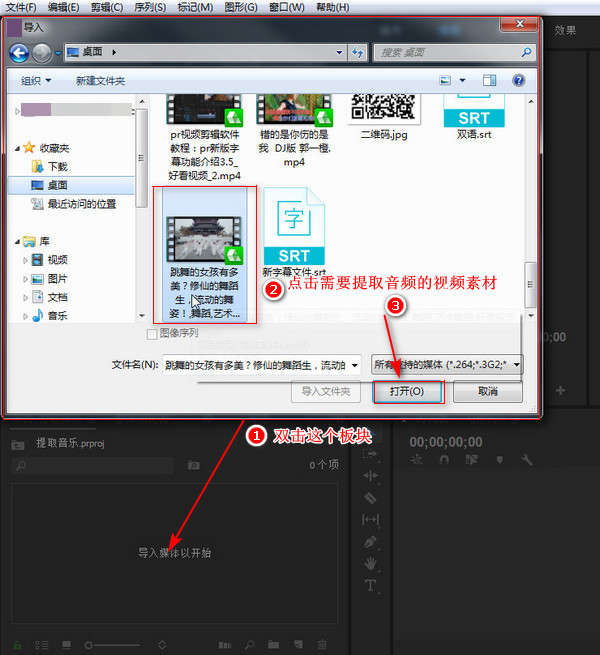Expand the 图片 library node

[25, 279]
